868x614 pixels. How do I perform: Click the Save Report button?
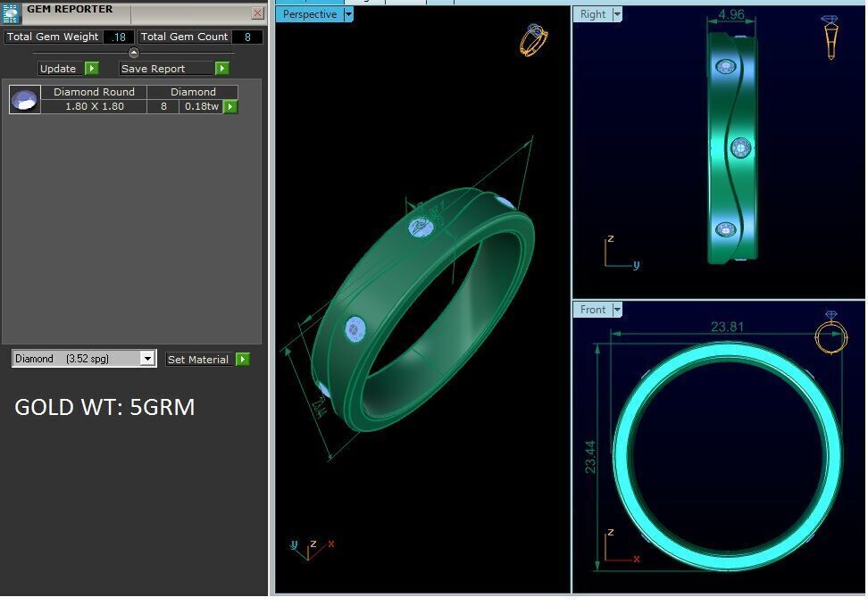pyautogui.click(x=167, y=69)
